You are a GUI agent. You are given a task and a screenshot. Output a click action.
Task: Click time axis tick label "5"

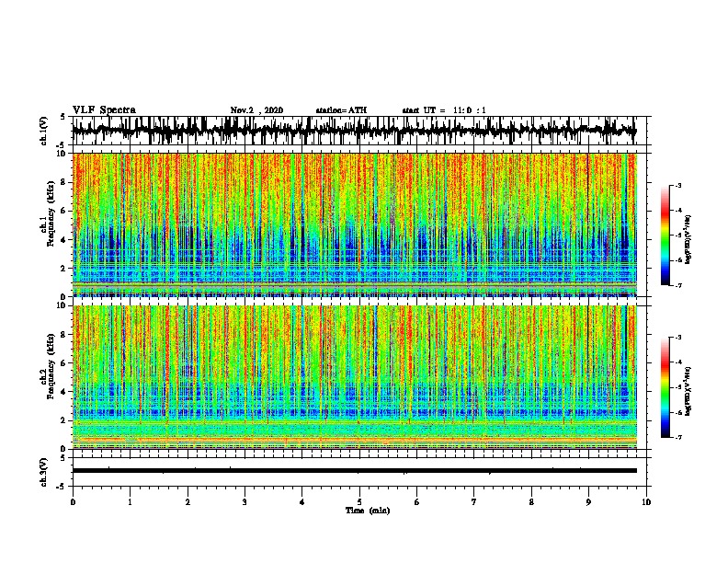(x=359, y=502)
